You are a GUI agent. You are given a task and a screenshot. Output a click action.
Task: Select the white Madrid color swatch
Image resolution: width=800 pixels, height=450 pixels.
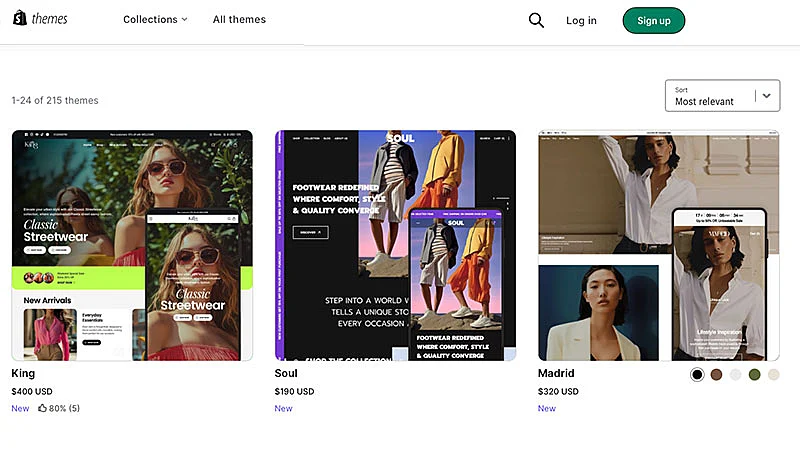click(x=735, y=375)
